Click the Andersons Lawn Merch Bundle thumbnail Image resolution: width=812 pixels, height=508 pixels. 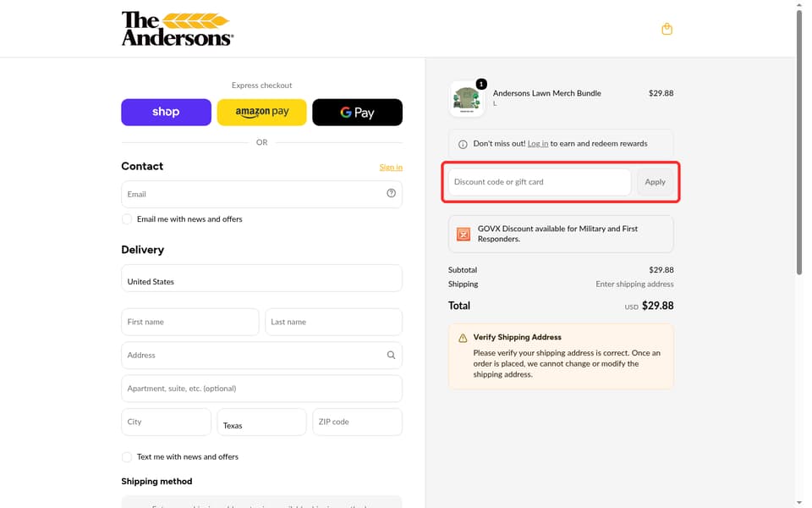pos(467,98)
